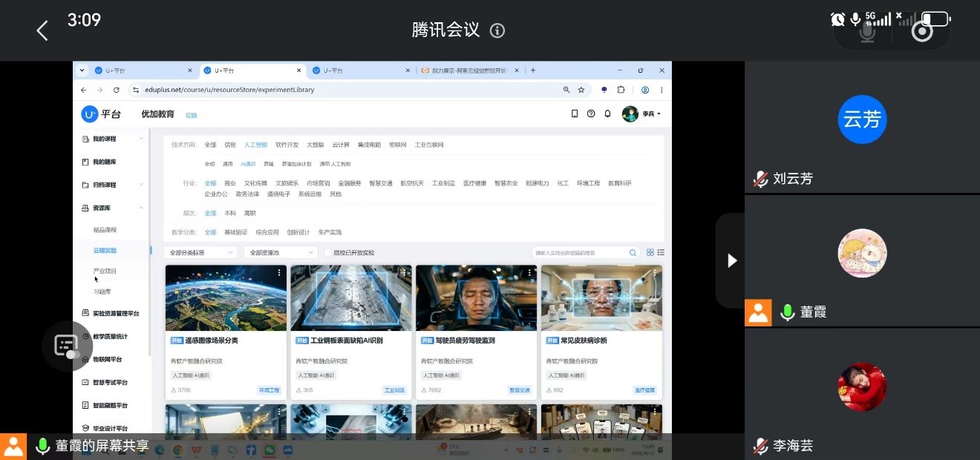The width and height of the screenshot is (980, 460).
Task: Go back using the top-left arrow
Action: [x=42, y=30]
